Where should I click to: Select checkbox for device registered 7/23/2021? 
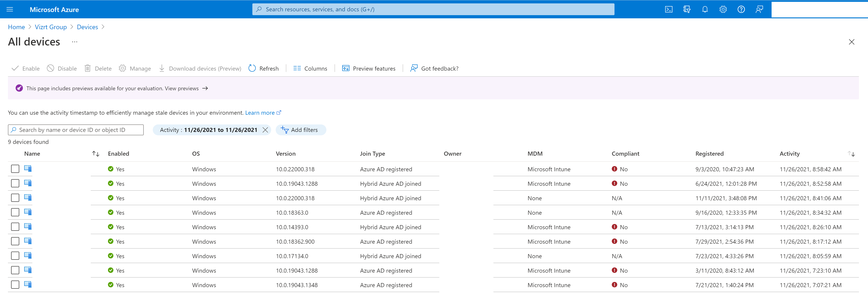pyautogui.click(x=15, y=256)
